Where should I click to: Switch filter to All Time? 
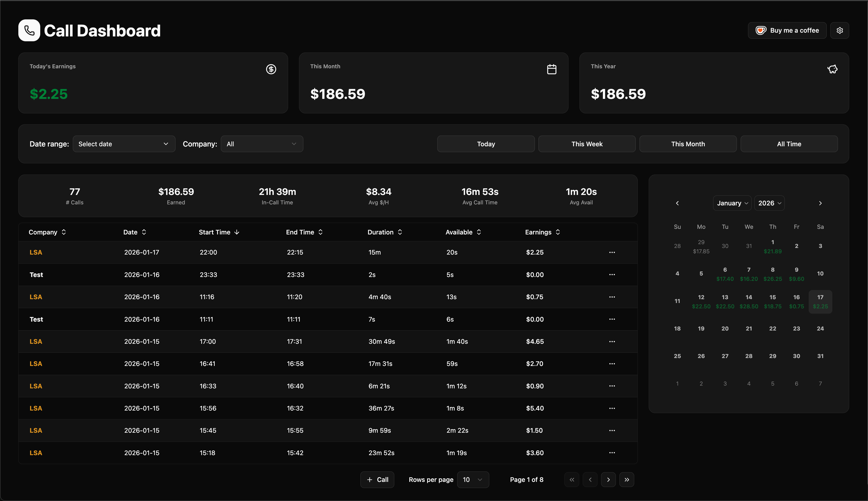point(789,144)
